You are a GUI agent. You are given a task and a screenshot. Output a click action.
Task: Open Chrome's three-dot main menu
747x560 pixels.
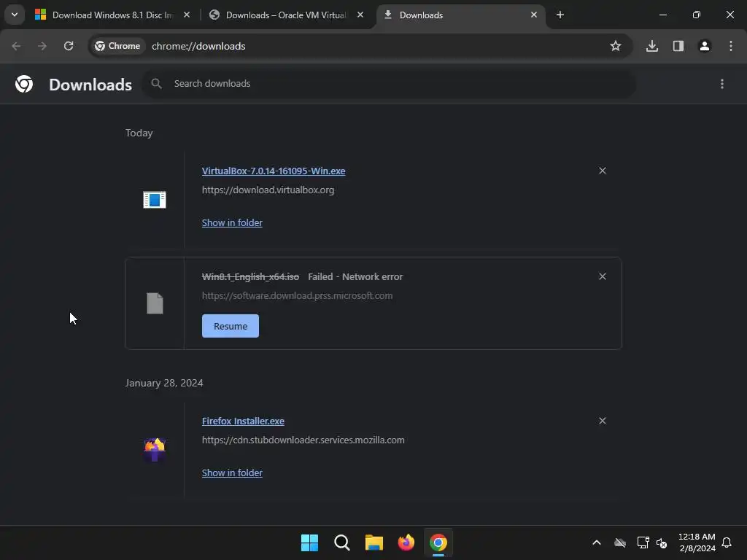pyautogui.click(x=731, y=46)
